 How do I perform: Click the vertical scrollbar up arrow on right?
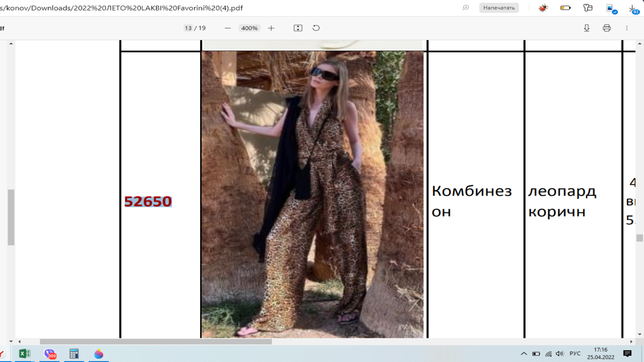click(x=640, y=43)
